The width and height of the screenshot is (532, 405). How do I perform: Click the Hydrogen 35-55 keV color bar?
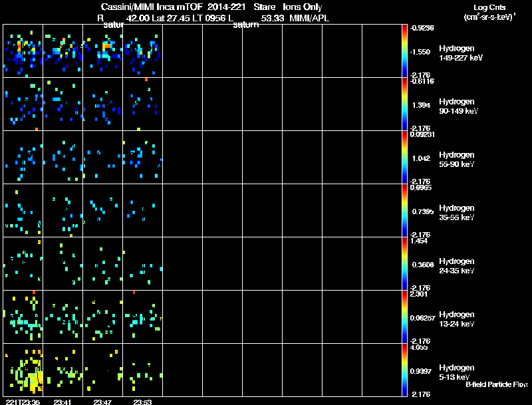tap(404, 211)
